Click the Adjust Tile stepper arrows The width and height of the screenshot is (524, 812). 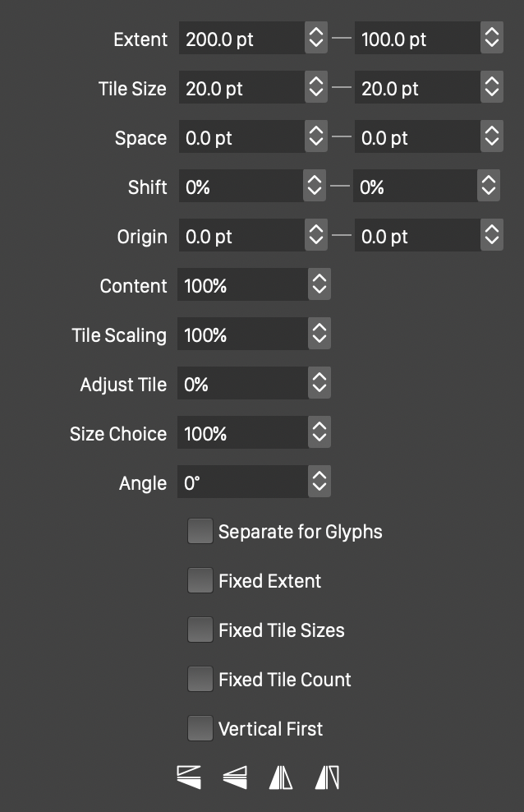(x=319, y=383)
